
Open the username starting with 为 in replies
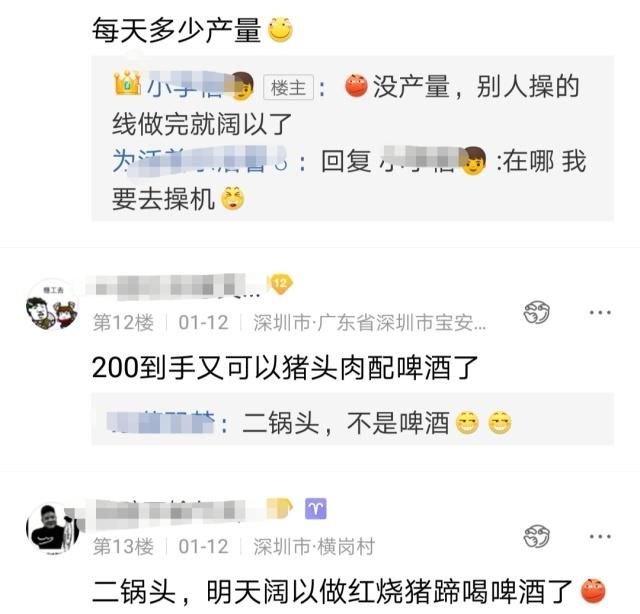click(200, 160)
